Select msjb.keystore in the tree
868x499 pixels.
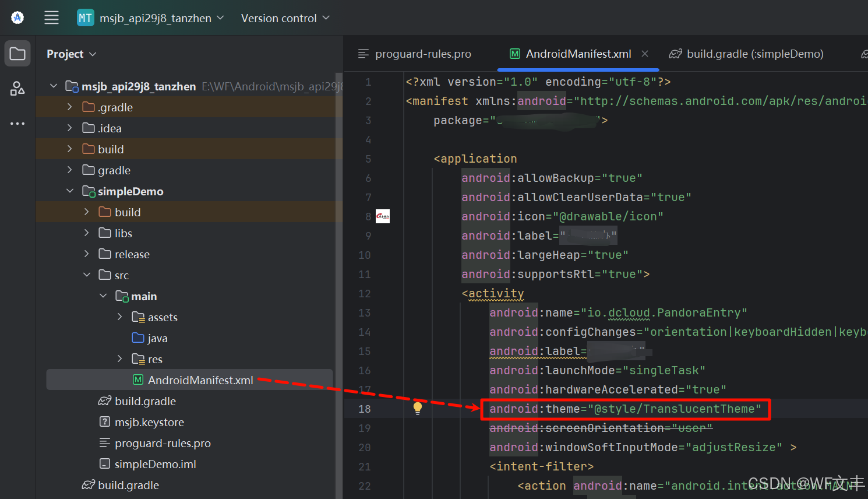pyautogui.click(x=149, y=422)
